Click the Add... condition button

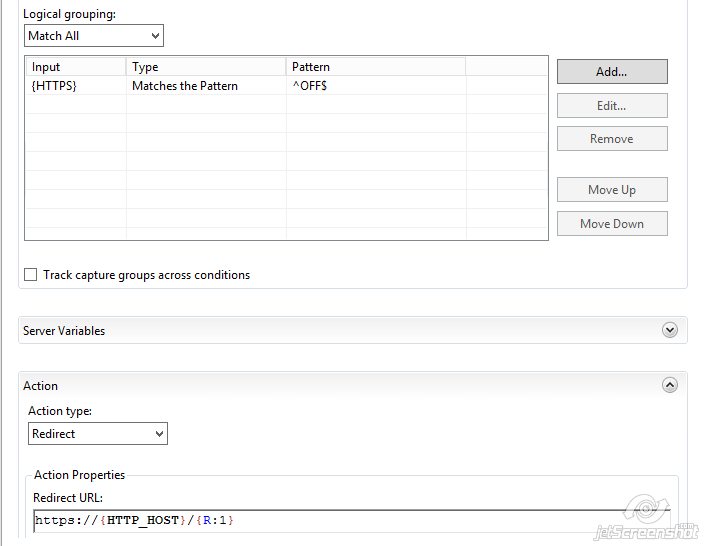[x=611, y=72]
